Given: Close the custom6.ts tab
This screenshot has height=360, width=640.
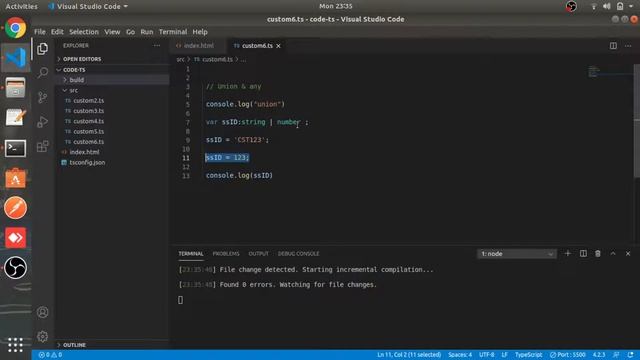Looking at the screenshot, I should click(x=278, y=46).
